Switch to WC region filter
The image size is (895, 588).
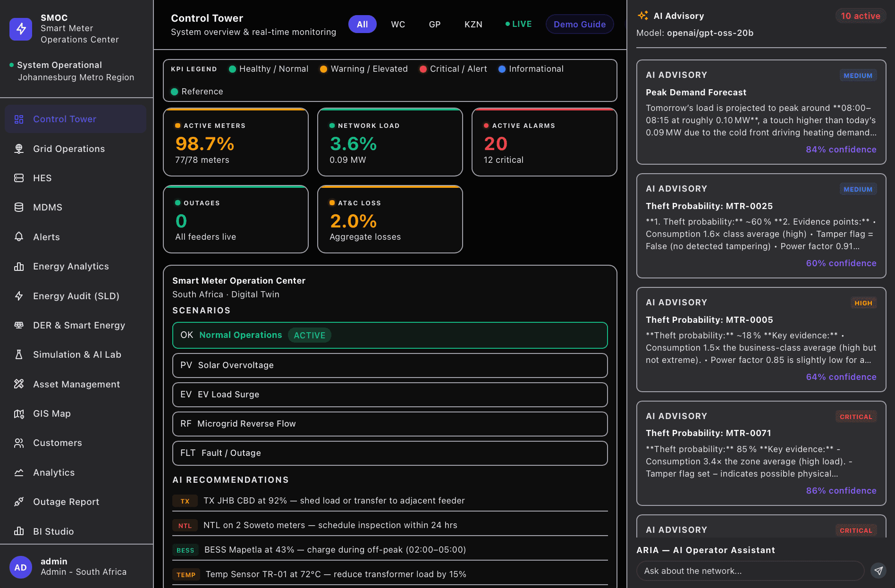[x=398, y=24]
